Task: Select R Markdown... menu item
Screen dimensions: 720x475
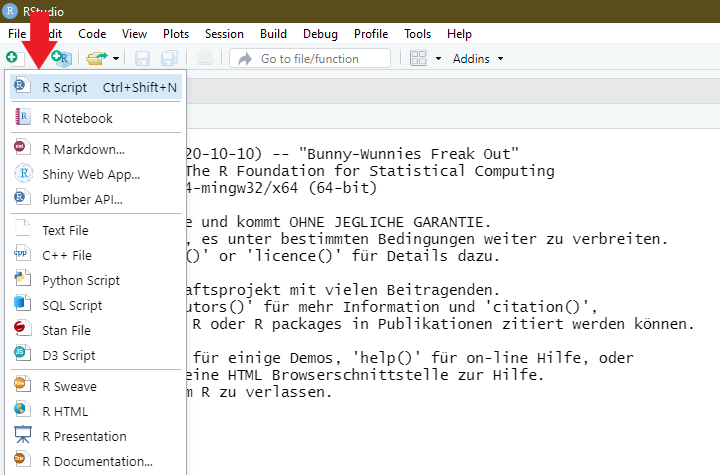Action: [x=96, y=149]
